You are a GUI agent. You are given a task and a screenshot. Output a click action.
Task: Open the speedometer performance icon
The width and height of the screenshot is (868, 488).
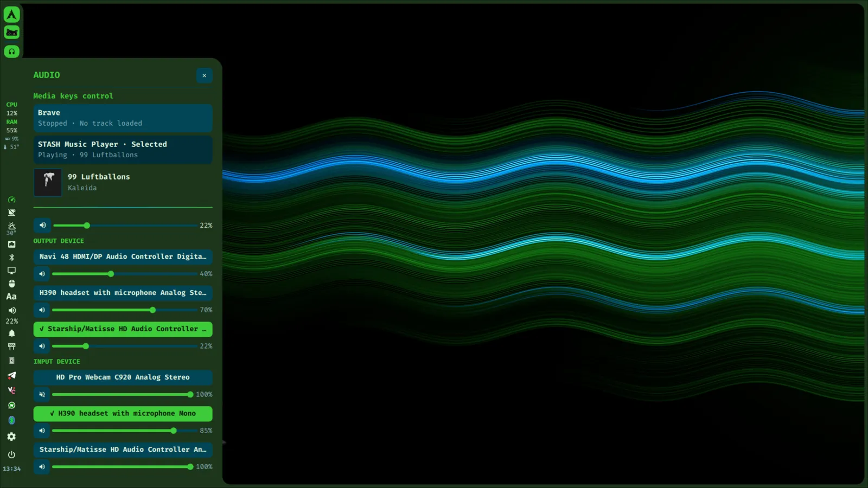tap(11, 200)
